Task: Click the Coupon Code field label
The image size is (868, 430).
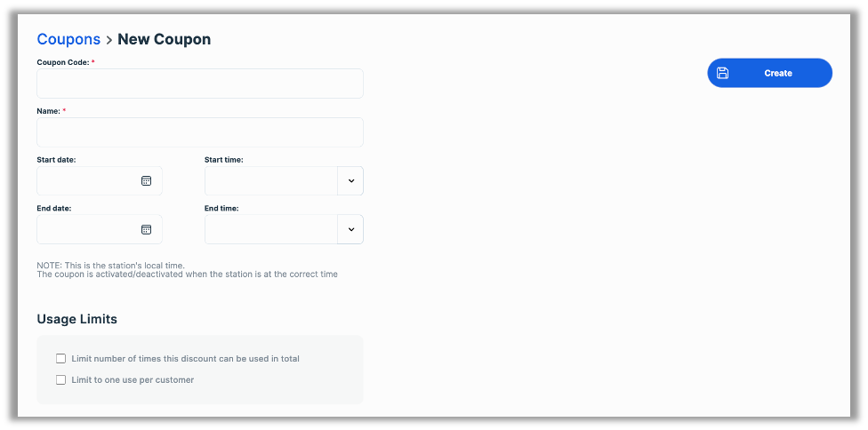Action: click(x=62, y=62)
